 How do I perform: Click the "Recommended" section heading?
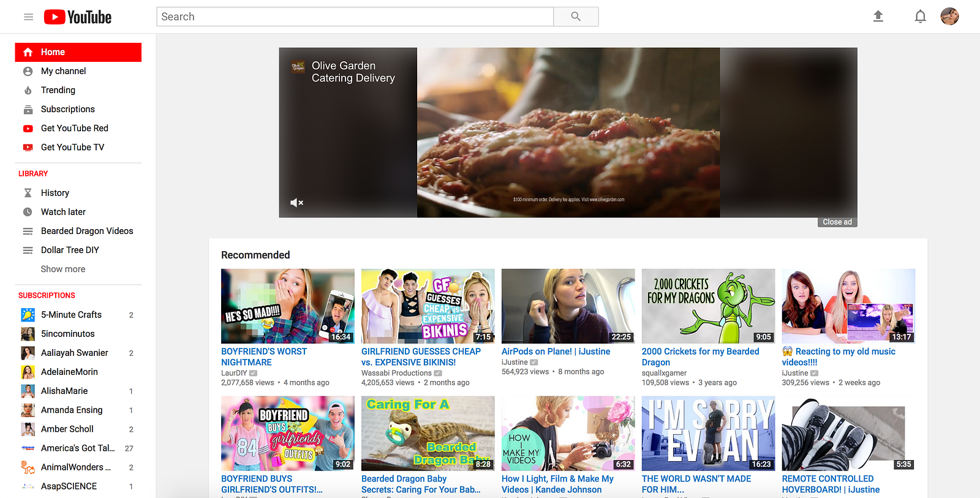click(255, 255)
